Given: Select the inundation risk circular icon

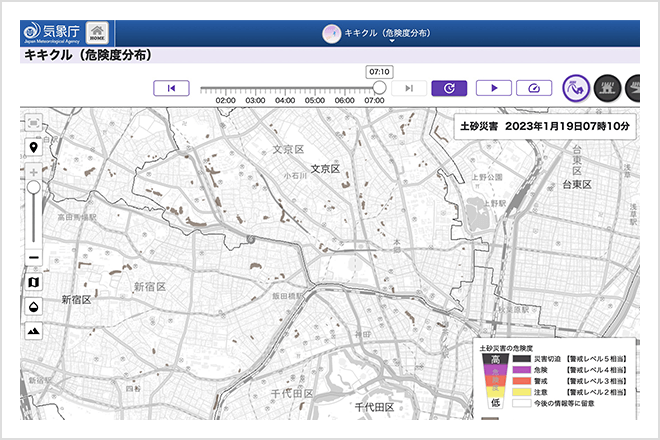Looking at the screenshot, I should 607,88.
